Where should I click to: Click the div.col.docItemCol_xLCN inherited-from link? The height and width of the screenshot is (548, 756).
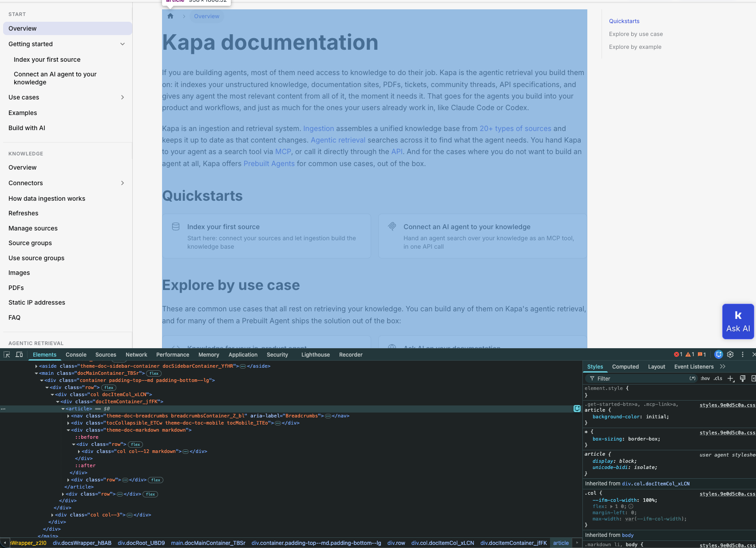pyautogui.click(x=656, y=484)
